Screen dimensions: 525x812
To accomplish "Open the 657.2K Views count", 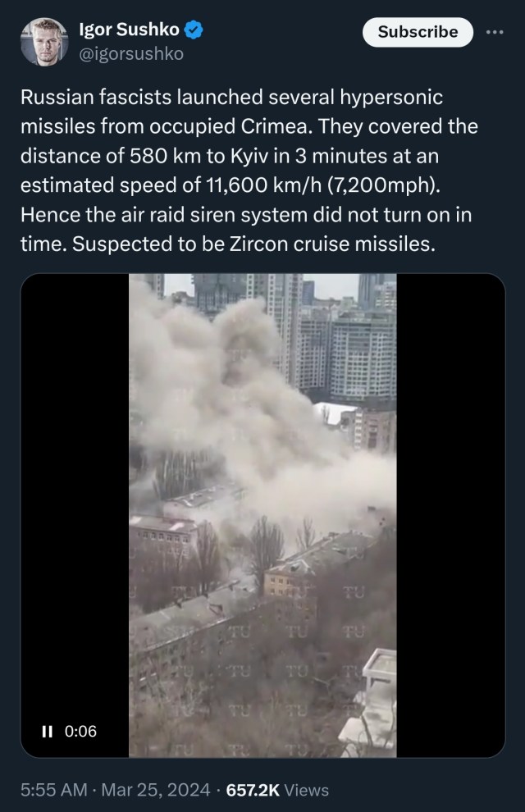I will coord(277,790).
